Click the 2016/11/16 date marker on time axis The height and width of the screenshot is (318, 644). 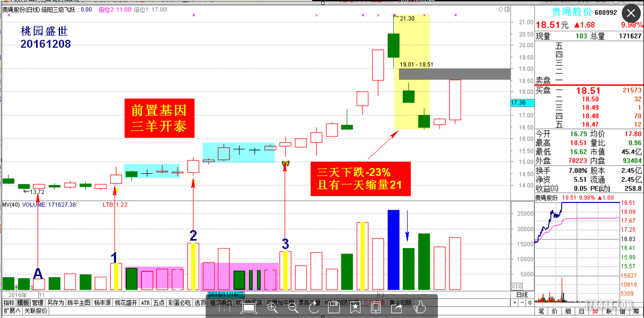point(226,295)
